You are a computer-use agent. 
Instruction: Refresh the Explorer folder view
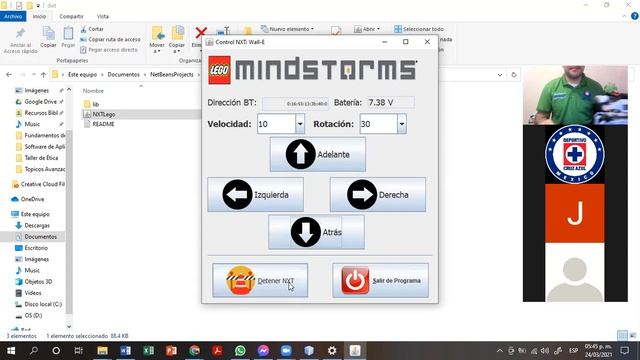click(x=514, y=75)
